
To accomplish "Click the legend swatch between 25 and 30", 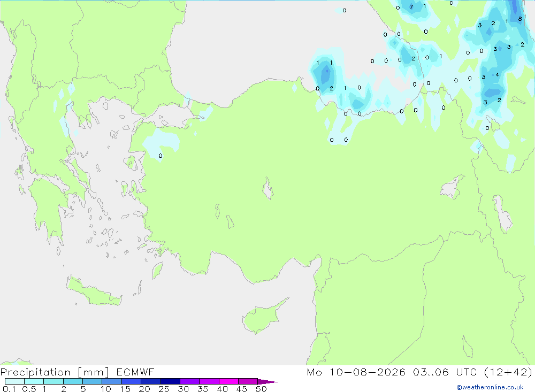I will coord(170,381).
